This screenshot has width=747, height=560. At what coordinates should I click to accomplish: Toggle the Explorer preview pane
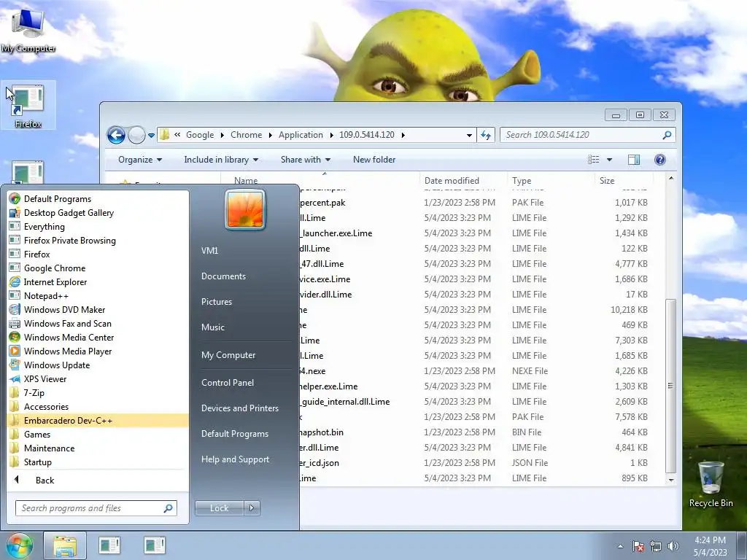point(634,160)
